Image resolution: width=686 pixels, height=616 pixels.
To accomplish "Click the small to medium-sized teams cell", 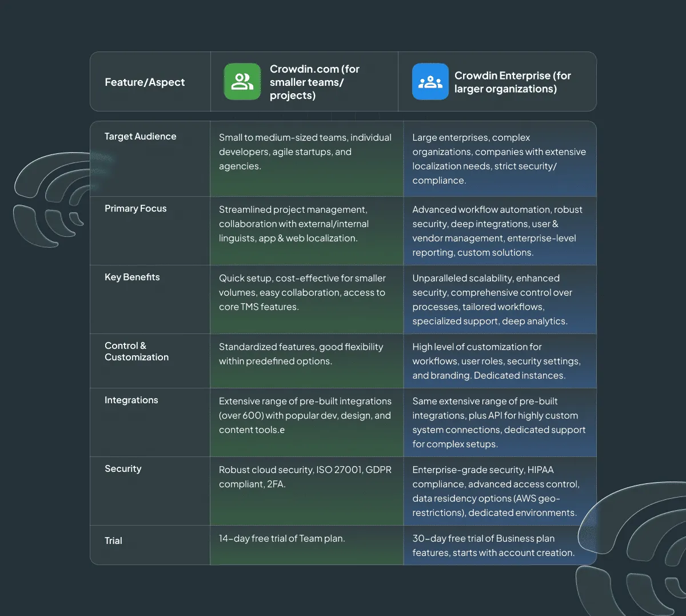I will pos(305,152).
